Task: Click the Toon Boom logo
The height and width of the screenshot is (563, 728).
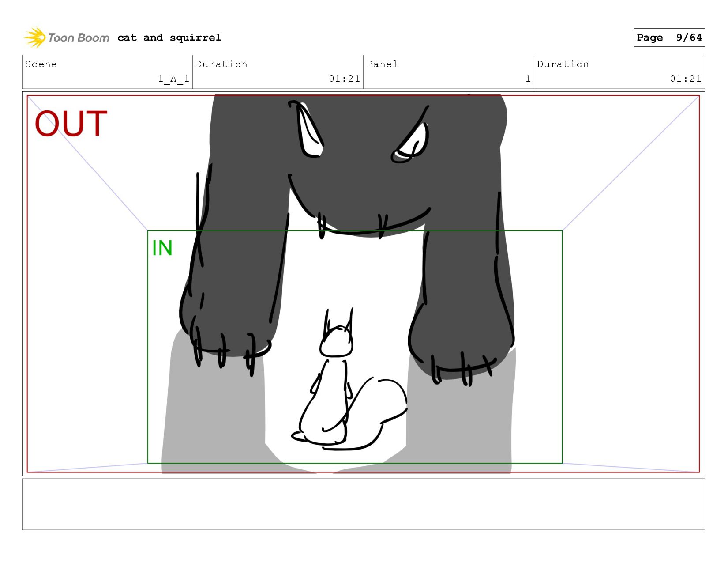Action: pos(66,38)
